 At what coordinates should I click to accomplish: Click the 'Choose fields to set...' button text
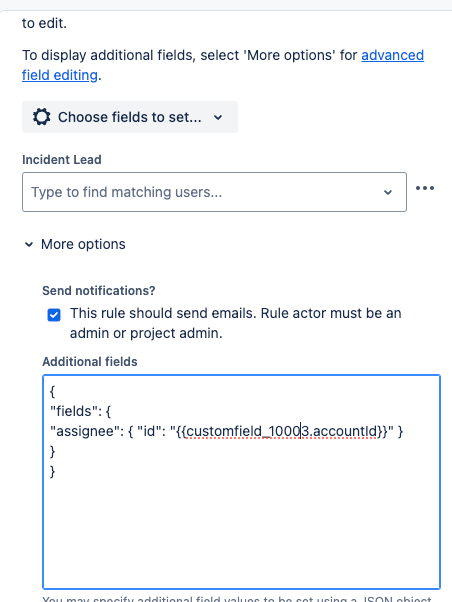129,117
